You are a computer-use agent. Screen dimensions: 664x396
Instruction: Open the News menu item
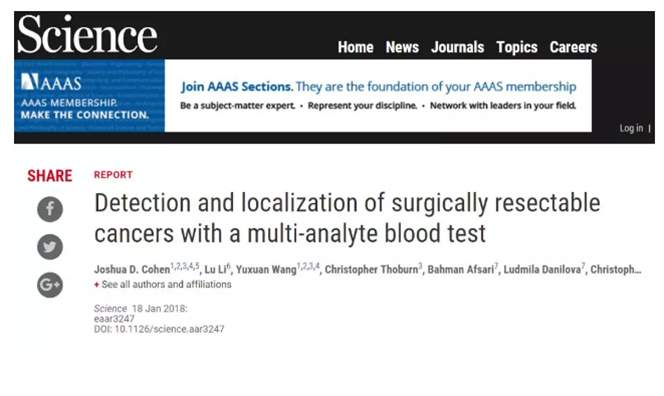pos(402,47)
